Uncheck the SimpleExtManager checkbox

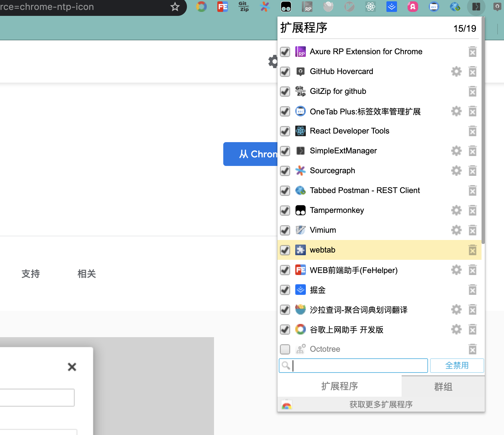tap(285, 151)
